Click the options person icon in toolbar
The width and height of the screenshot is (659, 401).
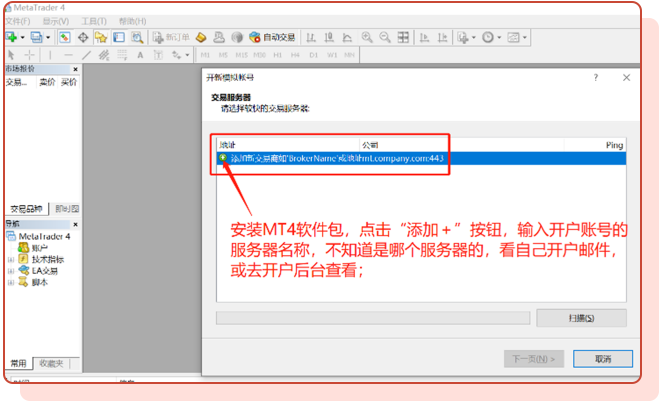tap(219, 37)
